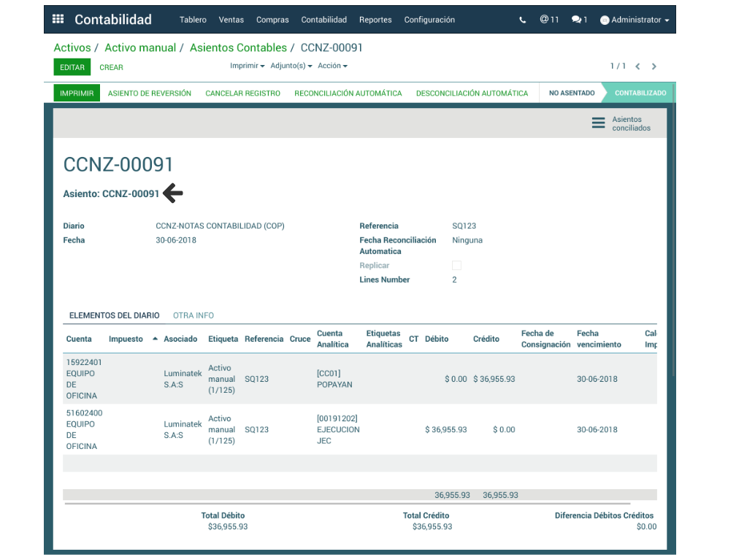Navigate to Asientos Contables breadcrumb link
Image resolution: width=747 pixels, height=560 pixels.
coord(238,47)
